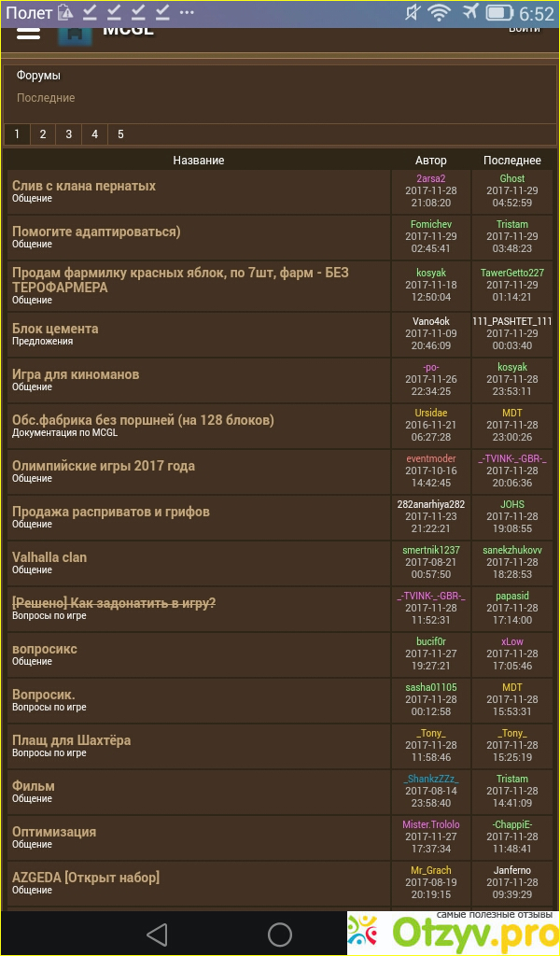The width and height of the screenshot is (560, 956).
Task: Tap the Wi-Fi status bar icon
Action: (x=439, y=13)
